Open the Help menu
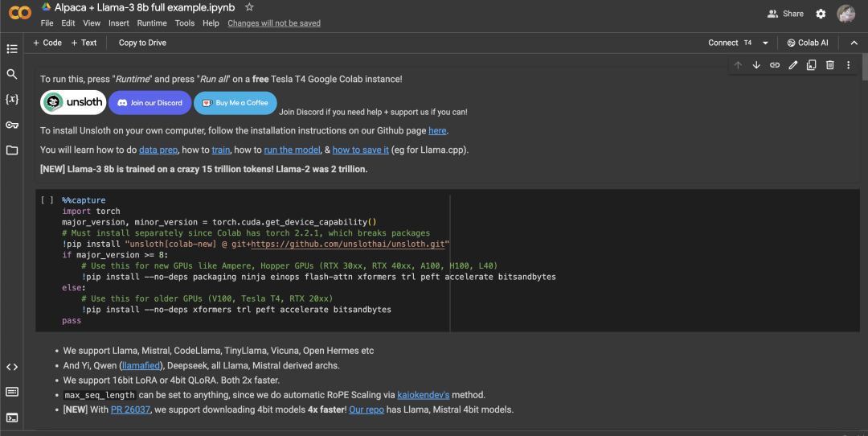This screenshot has width=868, height=436. coord(211,23)
